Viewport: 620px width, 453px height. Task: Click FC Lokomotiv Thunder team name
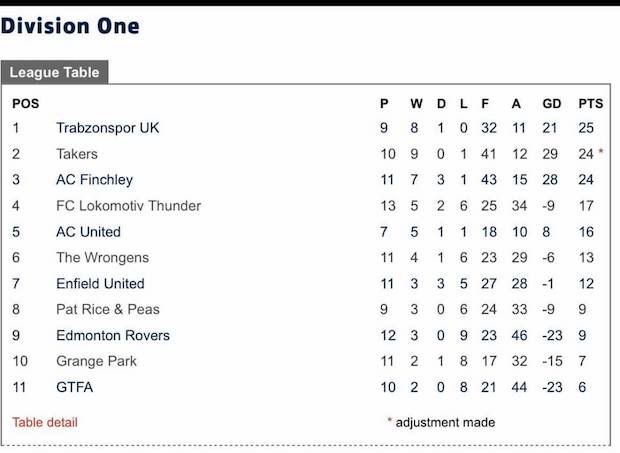[x=129, y=206]
